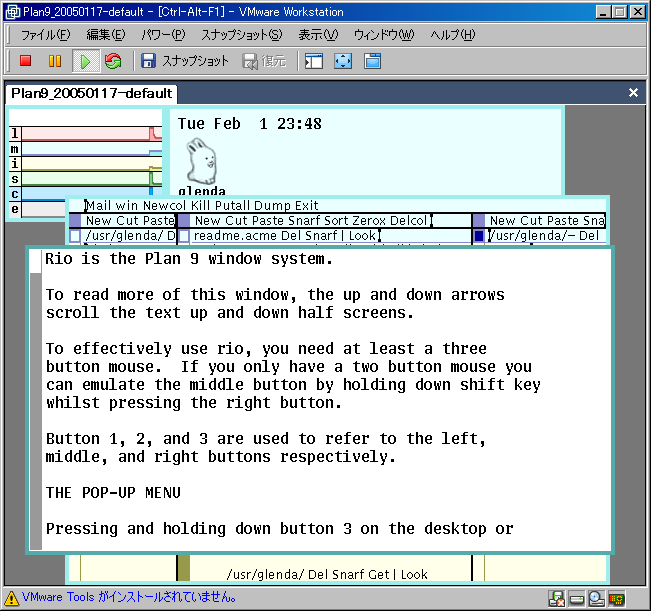The image size is (651, 611).
Task: Click Look in the readme.acme tag
Action: (x=362, y=236)
